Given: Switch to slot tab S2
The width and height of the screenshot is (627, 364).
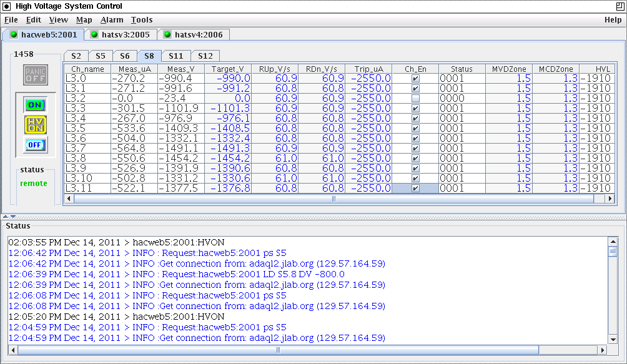Looking at the screenshot, I should 76,56.
